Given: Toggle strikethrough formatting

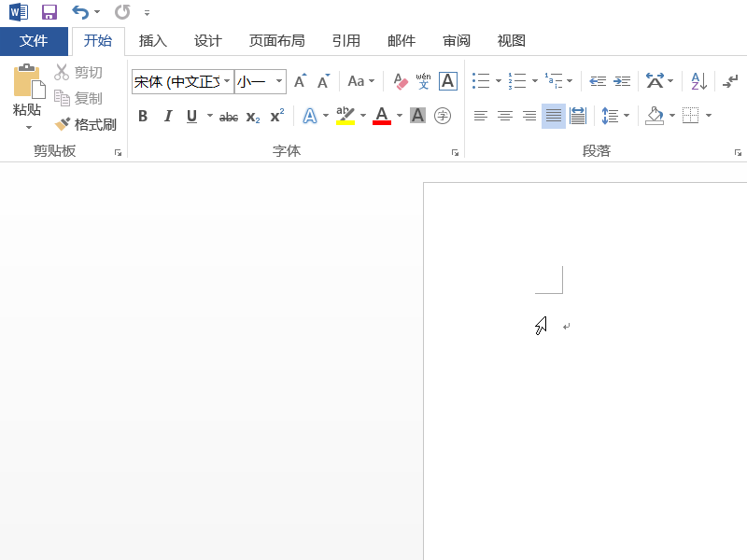Looking at the screenshot, I should pyautogui.click(x=229, y=116).
